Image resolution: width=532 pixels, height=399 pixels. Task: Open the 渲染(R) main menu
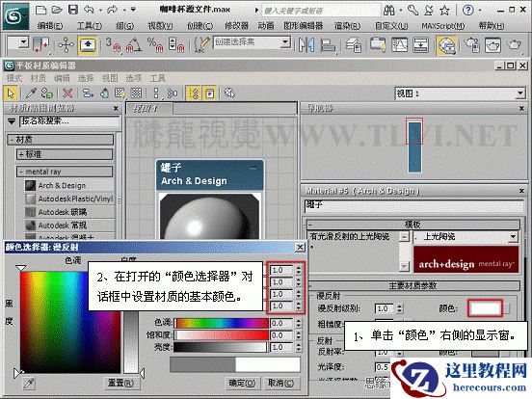[x=347, y=26]
